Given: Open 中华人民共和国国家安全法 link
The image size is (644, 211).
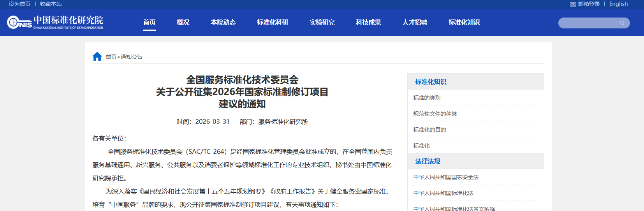Looking at the screenshot, I should 446,177.
